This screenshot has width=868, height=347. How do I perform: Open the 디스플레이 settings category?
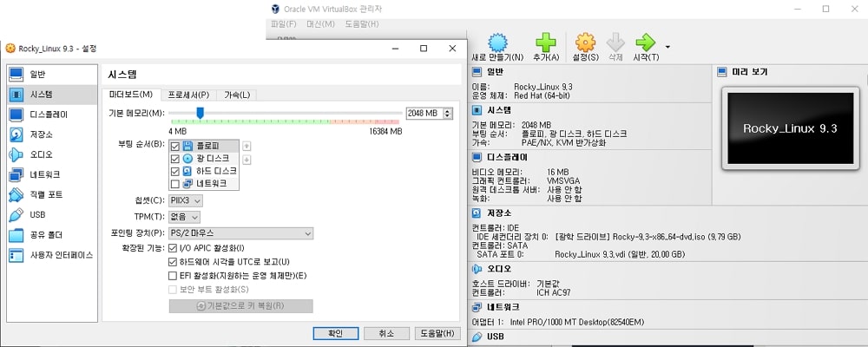(x=51, y=115)
